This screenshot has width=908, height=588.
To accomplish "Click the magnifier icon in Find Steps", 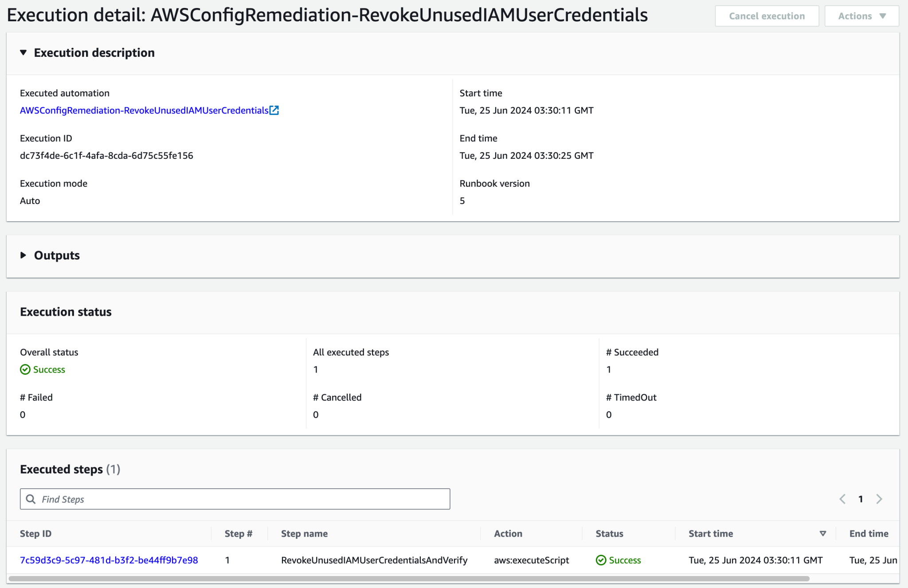I will (30, 499).
